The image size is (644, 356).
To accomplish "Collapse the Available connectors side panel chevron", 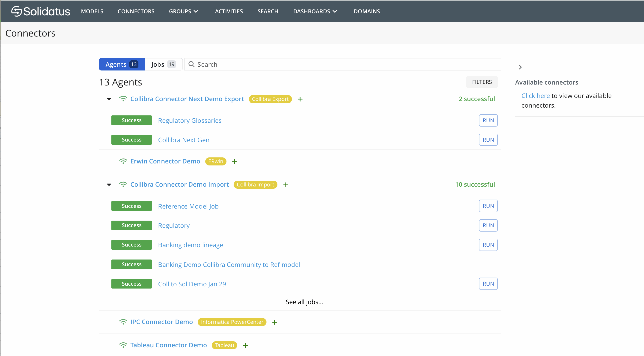I will click(520, 67).
